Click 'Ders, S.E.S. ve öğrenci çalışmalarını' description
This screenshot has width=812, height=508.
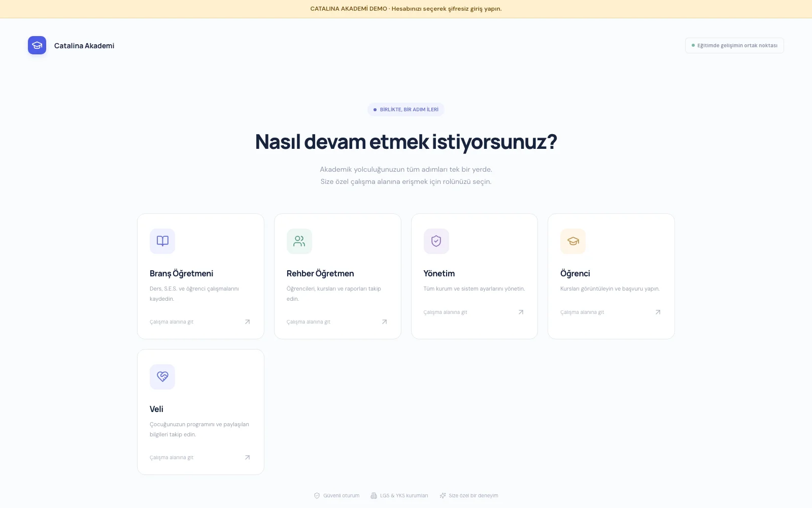[194, 289]
